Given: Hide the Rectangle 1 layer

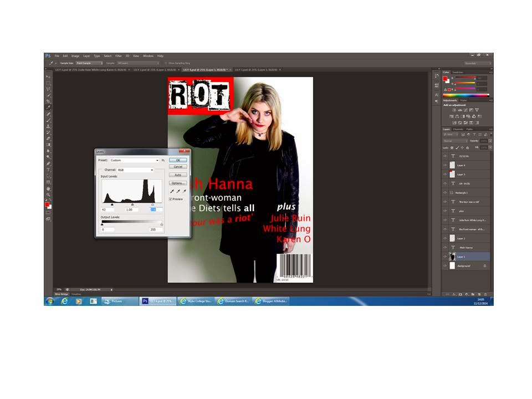Looking at the screenshot, I should click(445, 193).
